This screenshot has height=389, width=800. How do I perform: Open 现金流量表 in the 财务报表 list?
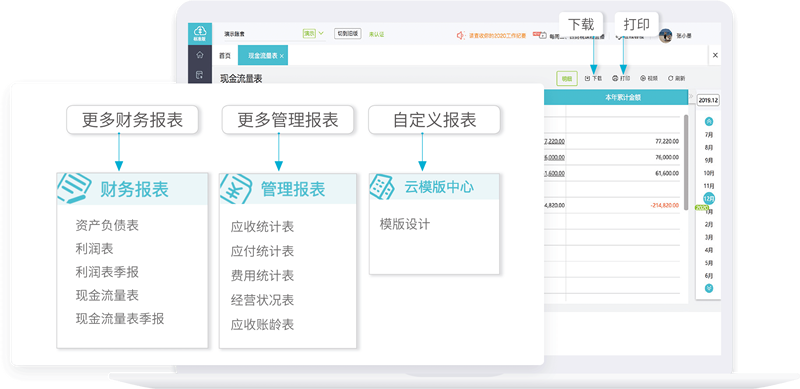tap(107, 296)
